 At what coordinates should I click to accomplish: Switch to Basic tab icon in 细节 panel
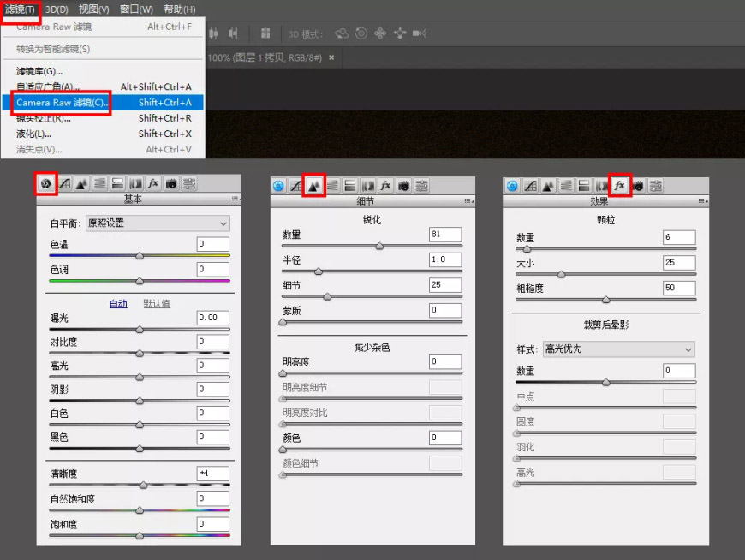coord(279,186)
